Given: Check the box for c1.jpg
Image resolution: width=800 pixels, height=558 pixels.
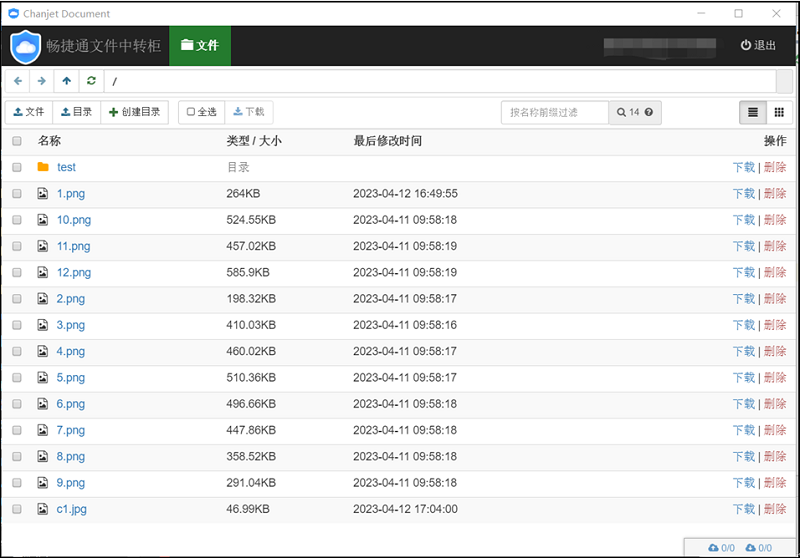Looking at the screenshot, I should pos(17,509).
